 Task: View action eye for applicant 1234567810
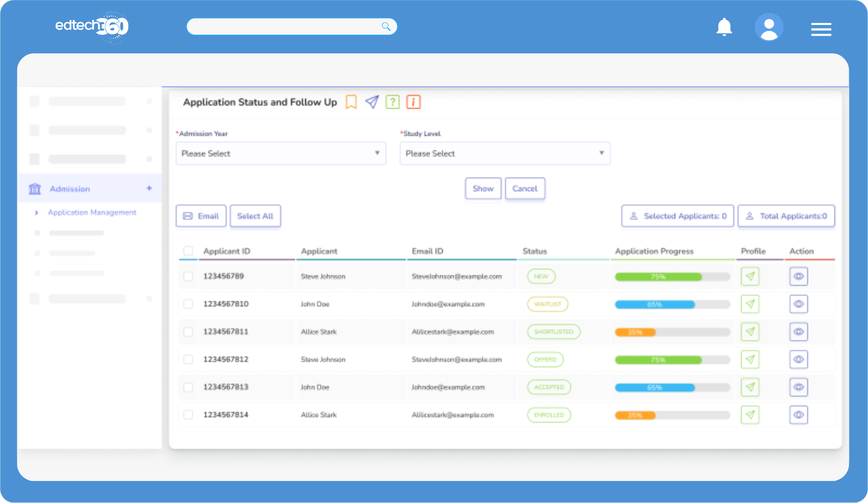pyautogui.click(x=799, y=304)
